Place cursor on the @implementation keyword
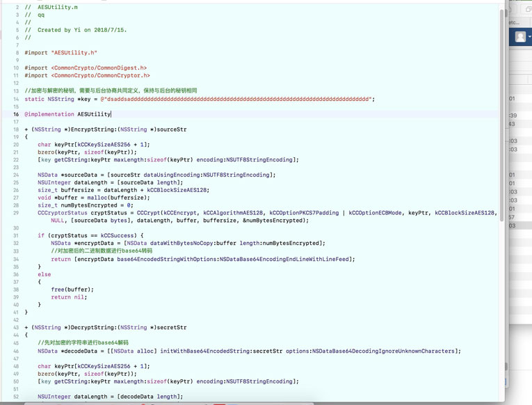532x405 pixels. (x=49, y=114)
